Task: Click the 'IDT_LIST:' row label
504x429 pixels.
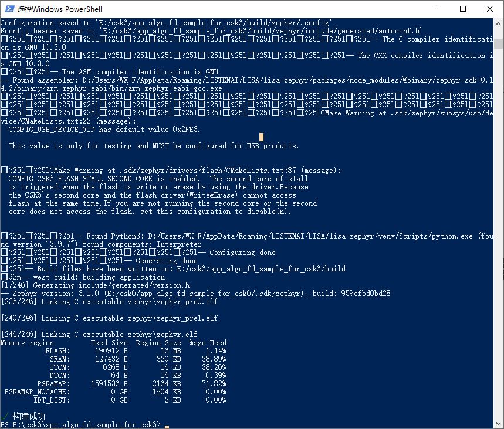Action: [x=52, y=400]
